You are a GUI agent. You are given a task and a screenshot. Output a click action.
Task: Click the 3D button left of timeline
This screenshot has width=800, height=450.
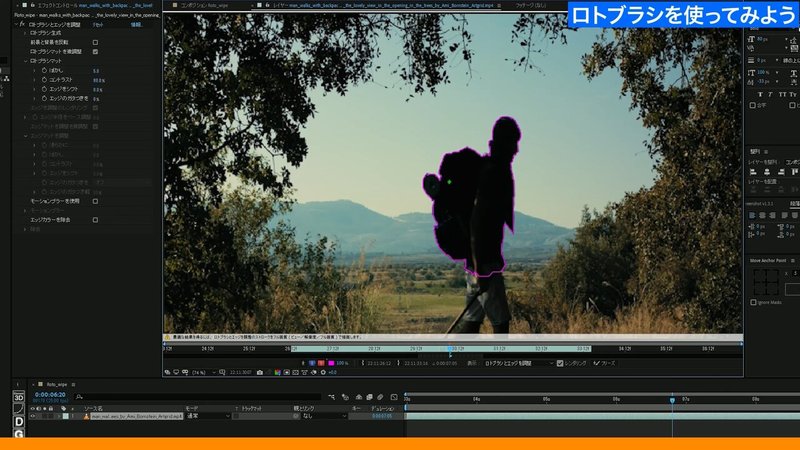coord(19,397)
